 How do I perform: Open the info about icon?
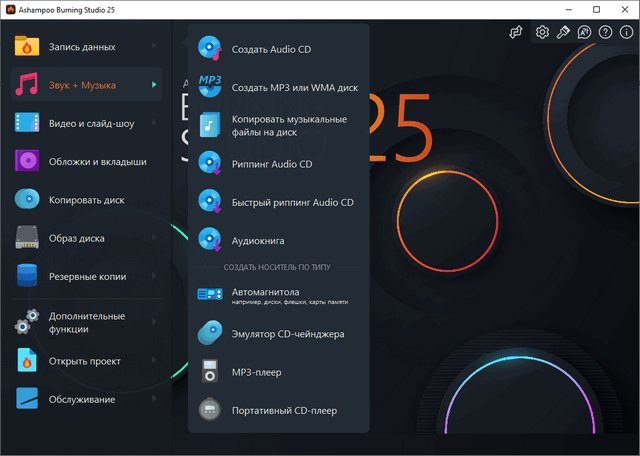coord(625,32)
